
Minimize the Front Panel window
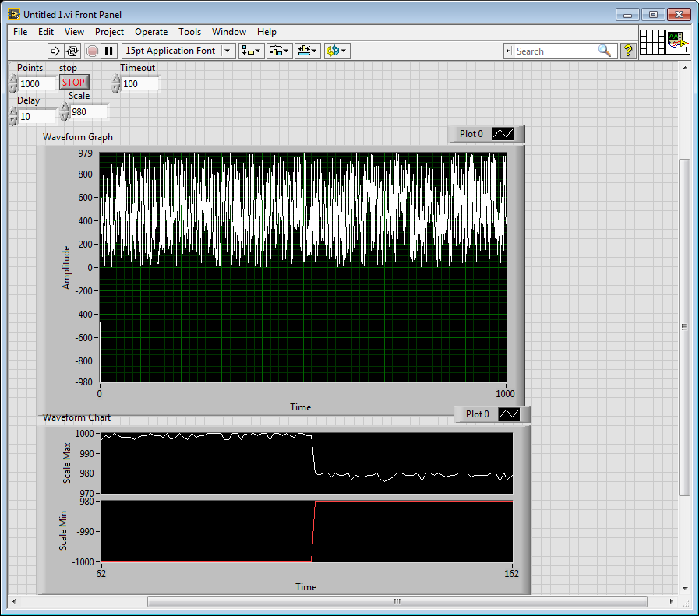(627, 15)
